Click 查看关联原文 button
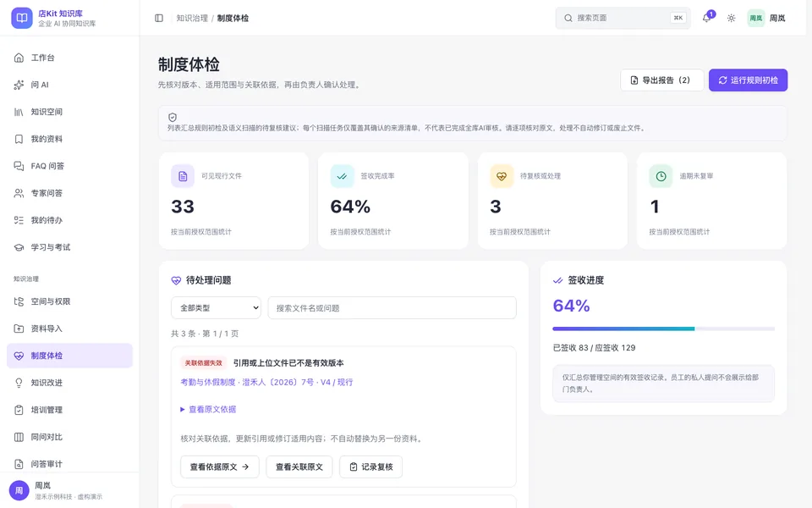The image size is (812, 508). [x=299, y=467]
